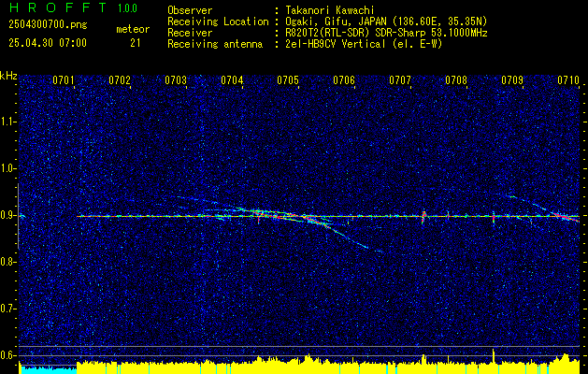The image size is (588, 374).
Task: Click the 1.0 kHz axis label
Action: tap(8, 169)
